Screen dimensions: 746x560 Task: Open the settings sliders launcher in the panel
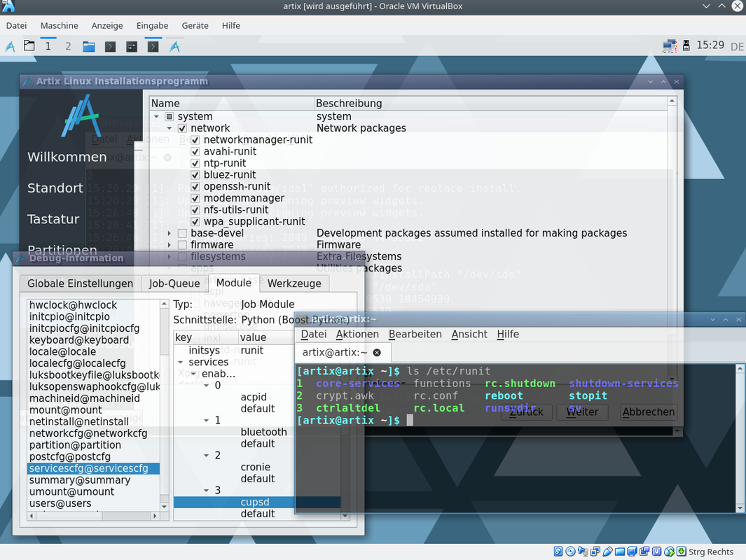pos(131,47)
